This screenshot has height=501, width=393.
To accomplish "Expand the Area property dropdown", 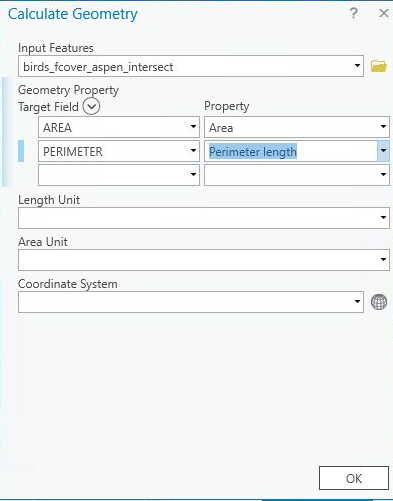I will tap(383, 127).
